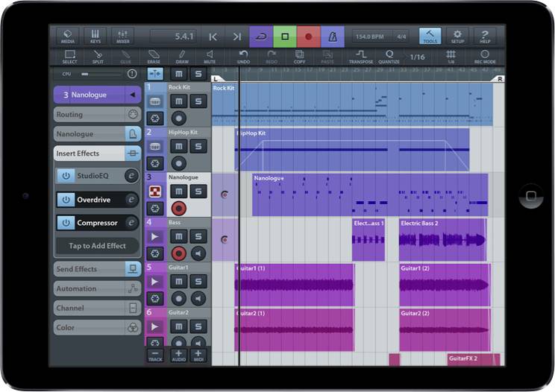555x392 pixels.
Task: Open the Help menu
Action: coord(484,36)
